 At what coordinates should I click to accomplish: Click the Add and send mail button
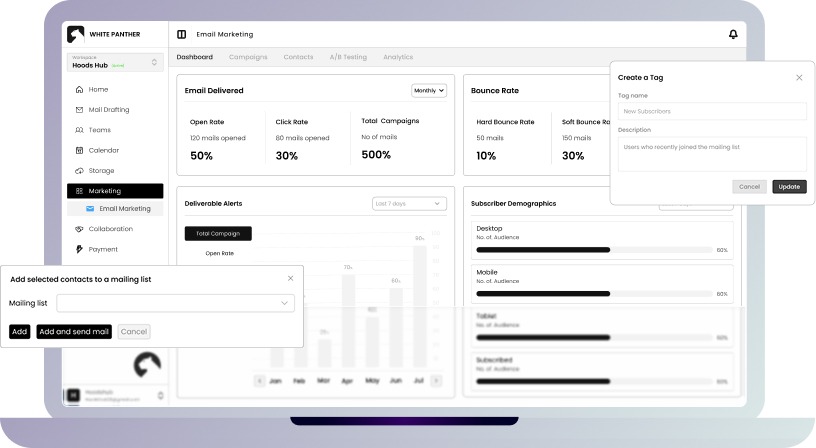click(74, 331)
